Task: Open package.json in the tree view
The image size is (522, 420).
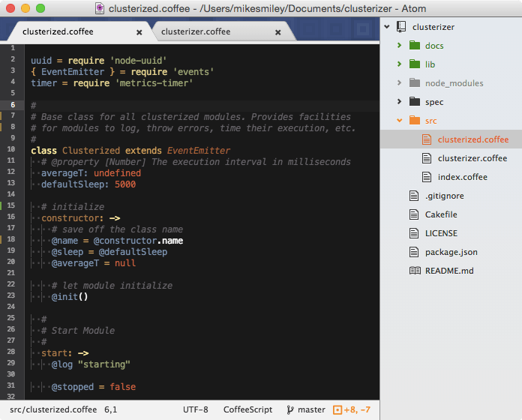Action: point(451,252)
